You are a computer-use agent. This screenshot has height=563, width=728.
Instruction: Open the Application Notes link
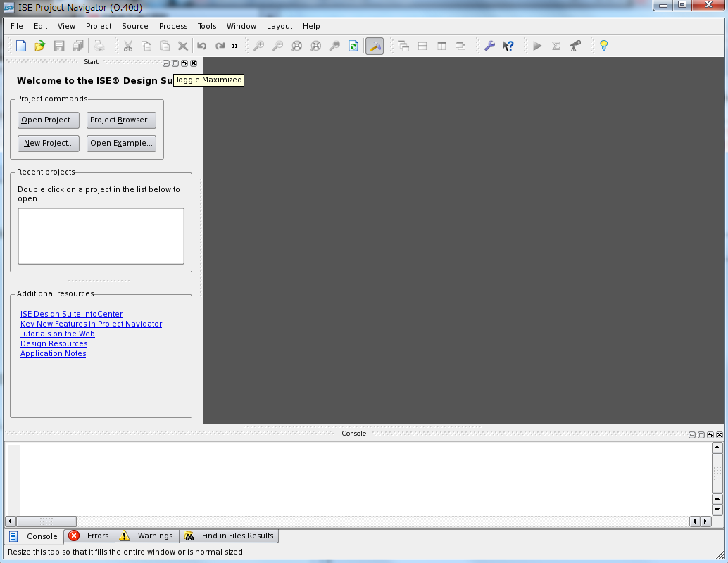click(54, 353)
